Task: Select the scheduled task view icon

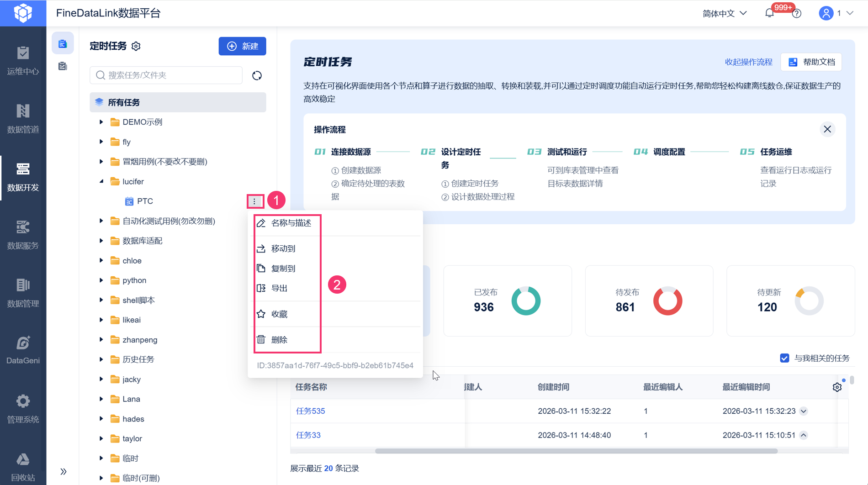Action: (63, 44)
